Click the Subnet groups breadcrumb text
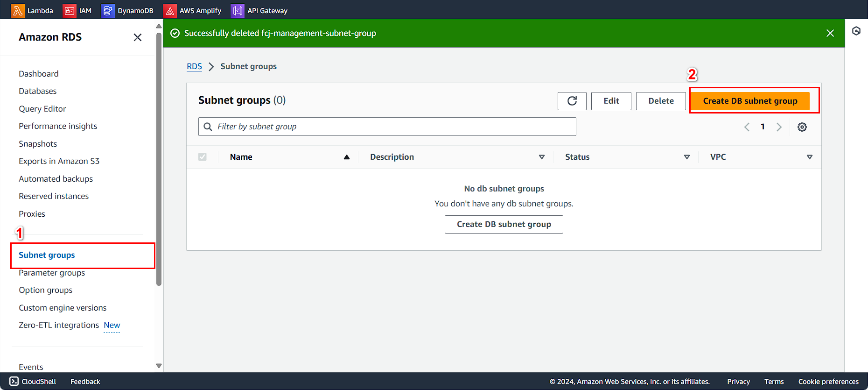 pyautogui.click(x=248, y=66)
